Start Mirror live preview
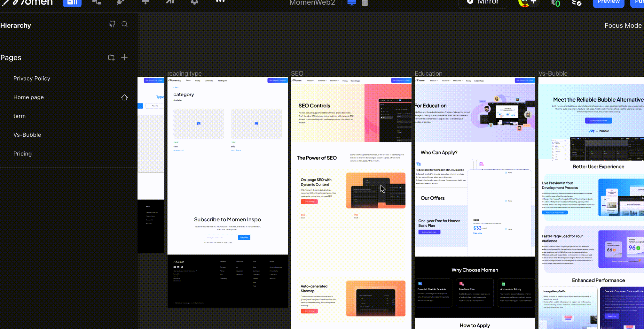 [483, 3]
